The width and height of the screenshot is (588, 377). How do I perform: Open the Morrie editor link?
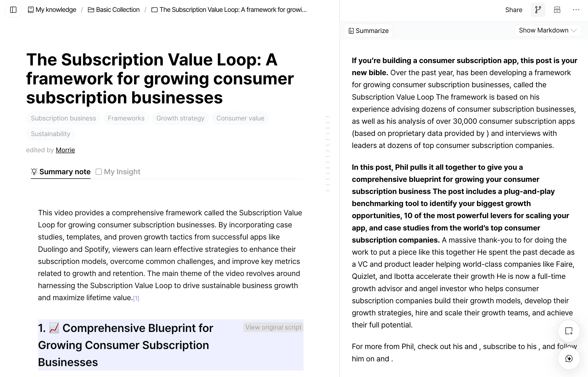tap(65, 150)
